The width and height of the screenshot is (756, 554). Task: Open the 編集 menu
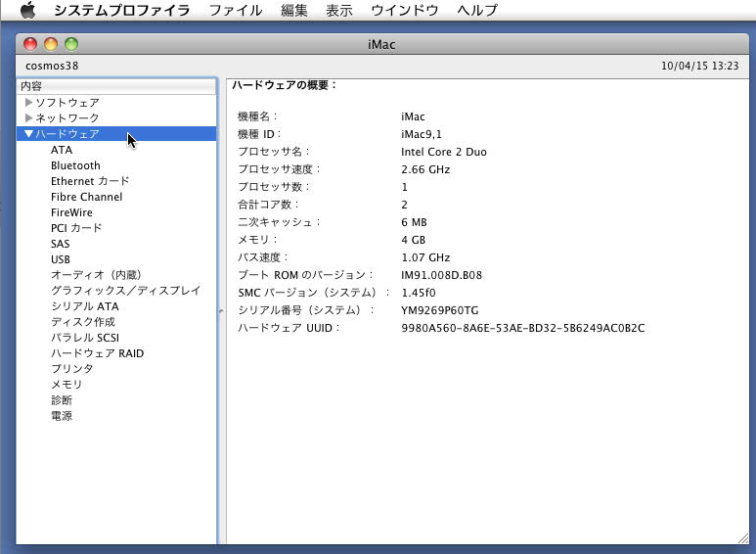tap(293, 11)
